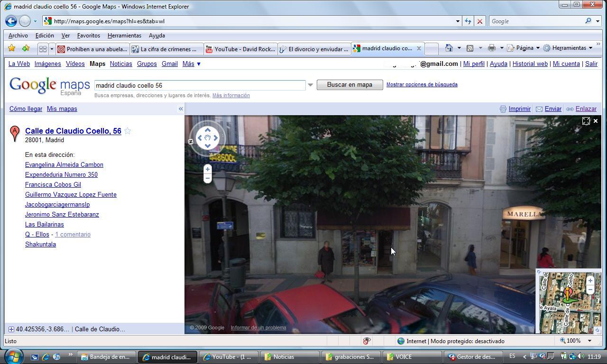Click the Enviar link above the map
607x364 pixels.
553,109
